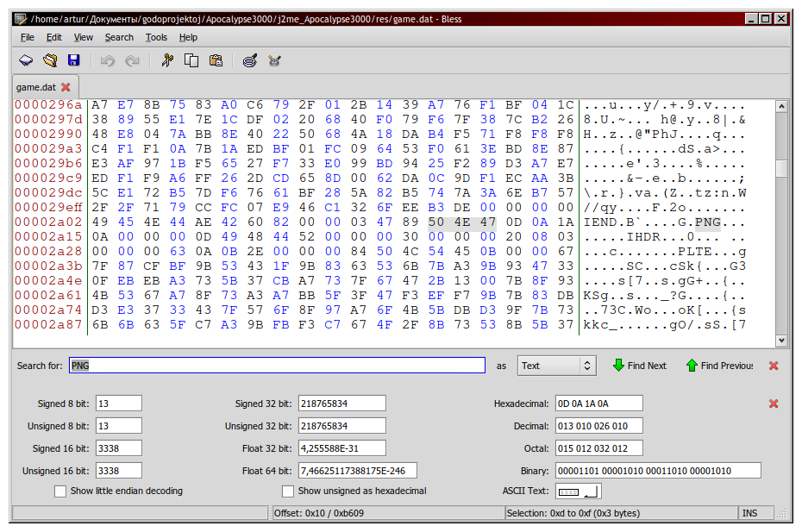
Task: Click the Find Previous button
Action: click(720, 366)
